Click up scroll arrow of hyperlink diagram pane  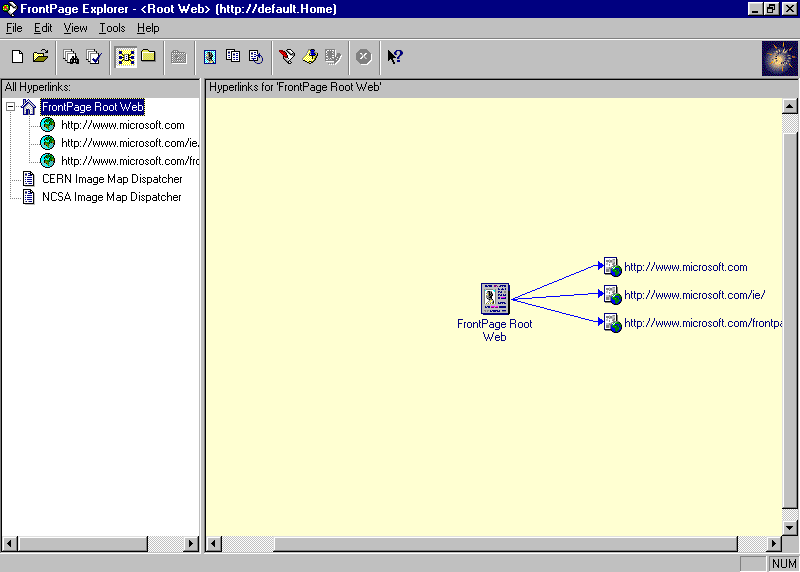[x=789, y=106]
